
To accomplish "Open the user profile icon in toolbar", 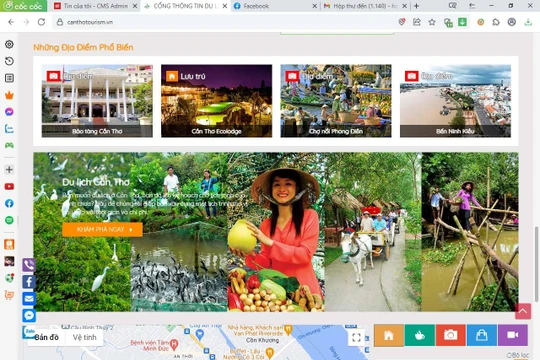I will pyautogui.click(x=512, y=22).
